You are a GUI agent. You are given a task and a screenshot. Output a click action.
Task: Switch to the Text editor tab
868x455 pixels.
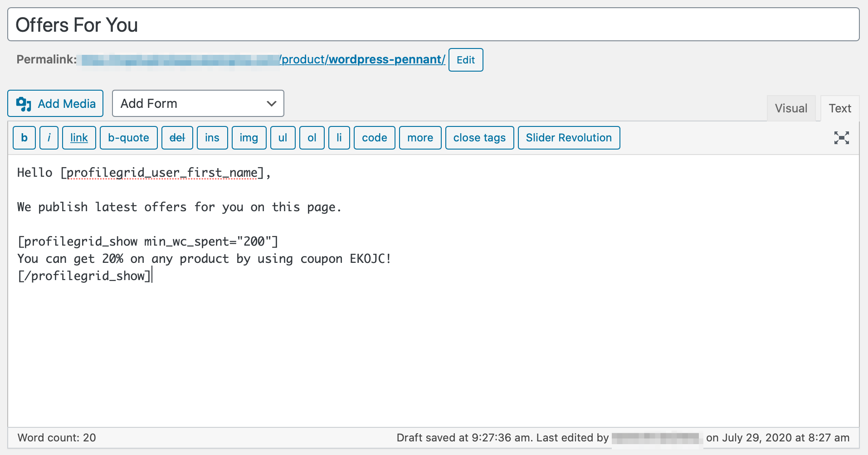tap(840, 108)
